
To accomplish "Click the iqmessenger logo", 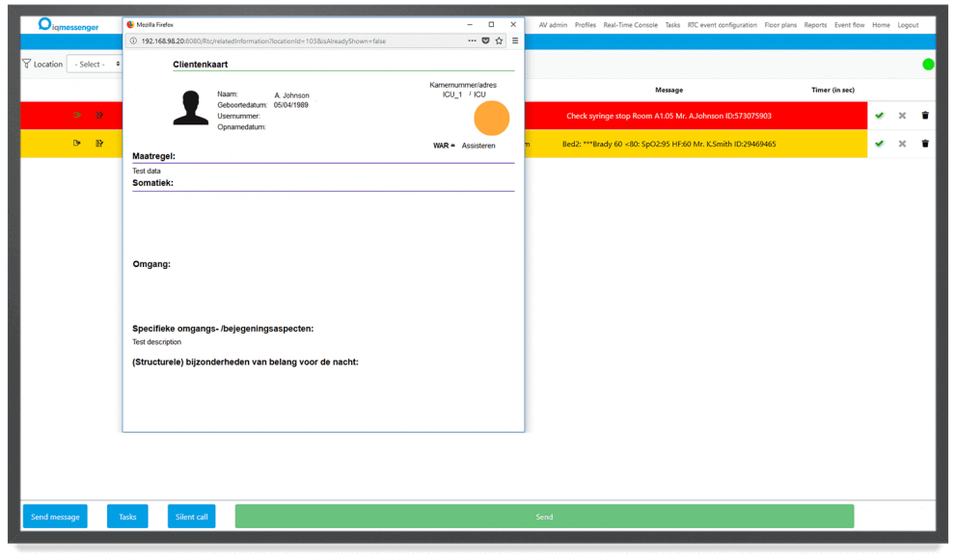I will 68,25.
